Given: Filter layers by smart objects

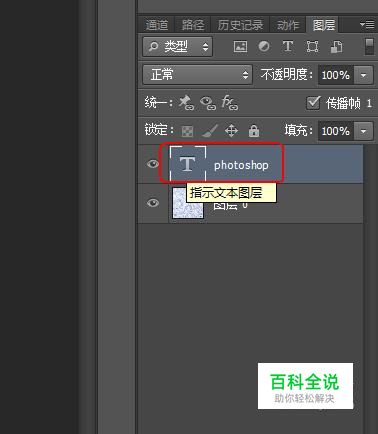Looking at the screenshot, I should (336, 47).
